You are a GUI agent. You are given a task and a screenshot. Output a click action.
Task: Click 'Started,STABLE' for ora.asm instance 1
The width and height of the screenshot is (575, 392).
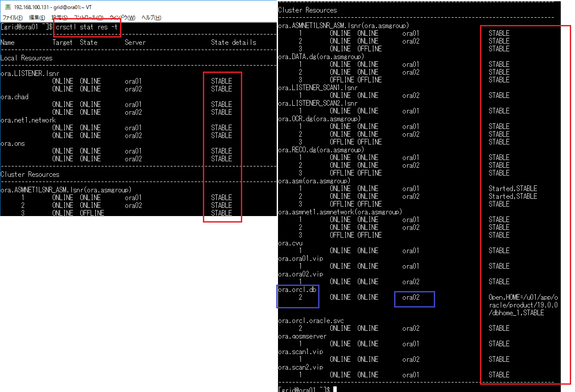pyautogui.click(x=513, y=188)
